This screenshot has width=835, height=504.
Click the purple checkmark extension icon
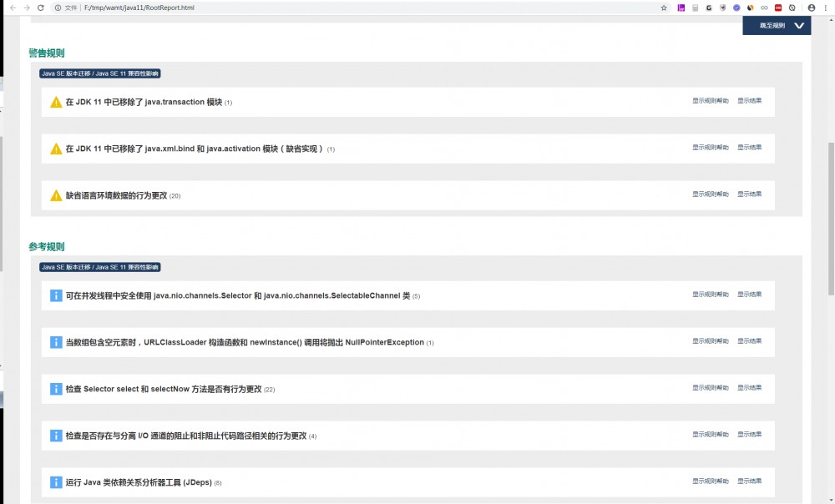[735, 8]
